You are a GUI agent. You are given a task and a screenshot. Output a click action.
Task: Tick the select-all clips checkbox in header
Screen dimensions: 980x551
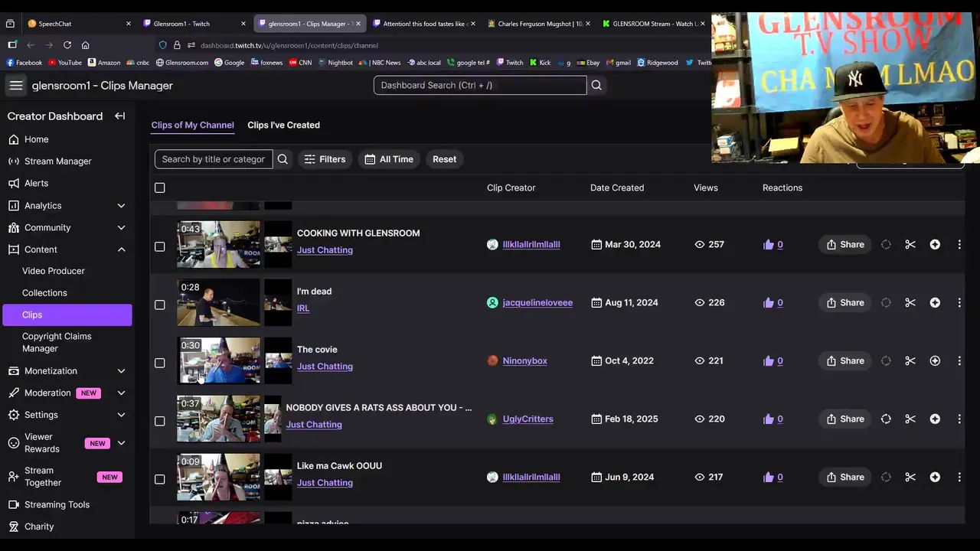159,187
